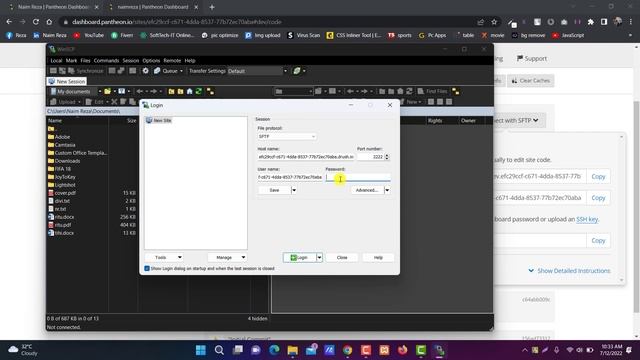Click the Help button in Login dialog
The width and height of the screenshot is (640, 360).
[378, 258]
